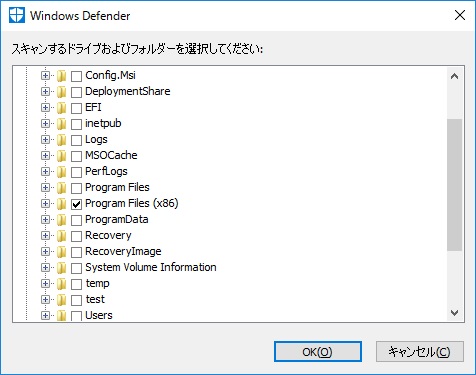Click the MSOCache folder icon
The height and width of the screenshot is (375, 476).
click(61, 156)
